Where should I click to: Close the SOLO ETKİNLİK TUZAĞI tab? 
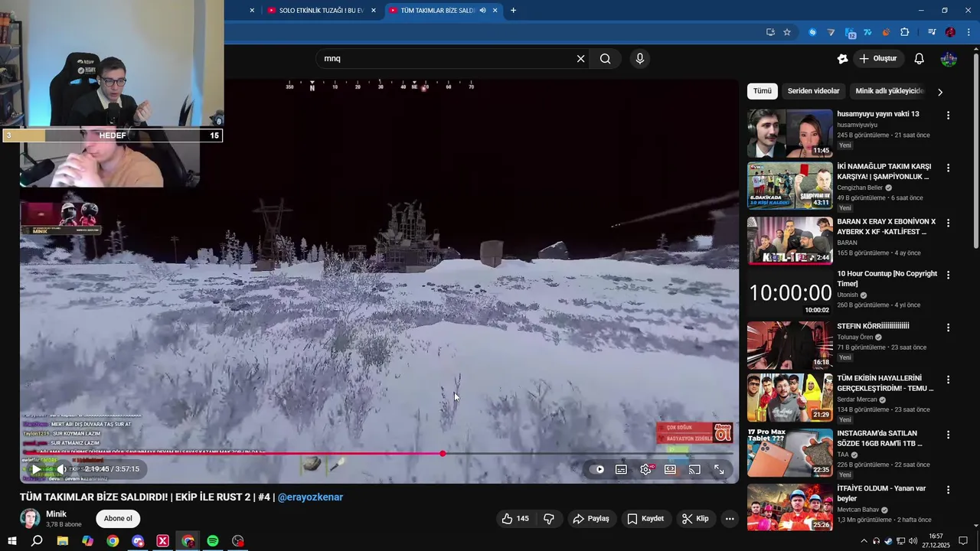374,11
